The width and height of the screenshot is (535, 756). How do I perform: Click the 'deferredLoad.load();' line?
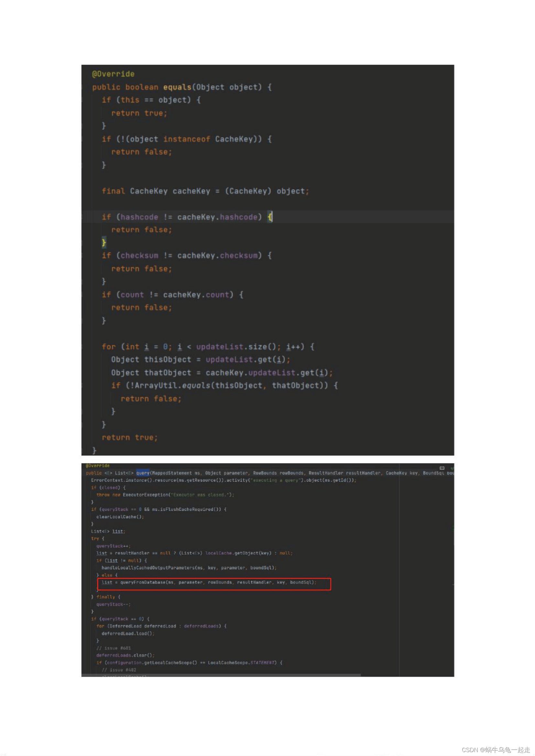click(128, 633)
